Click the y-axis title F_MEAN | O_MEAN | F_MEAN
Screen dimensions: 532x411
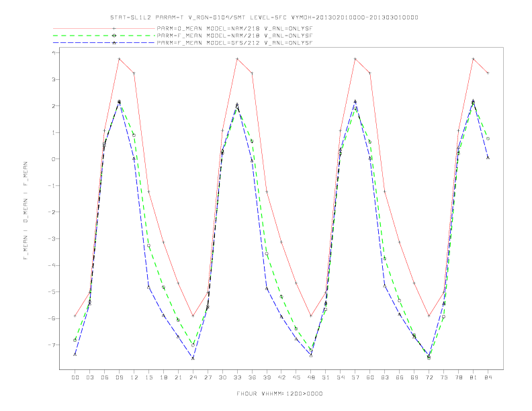coord(26,211)
